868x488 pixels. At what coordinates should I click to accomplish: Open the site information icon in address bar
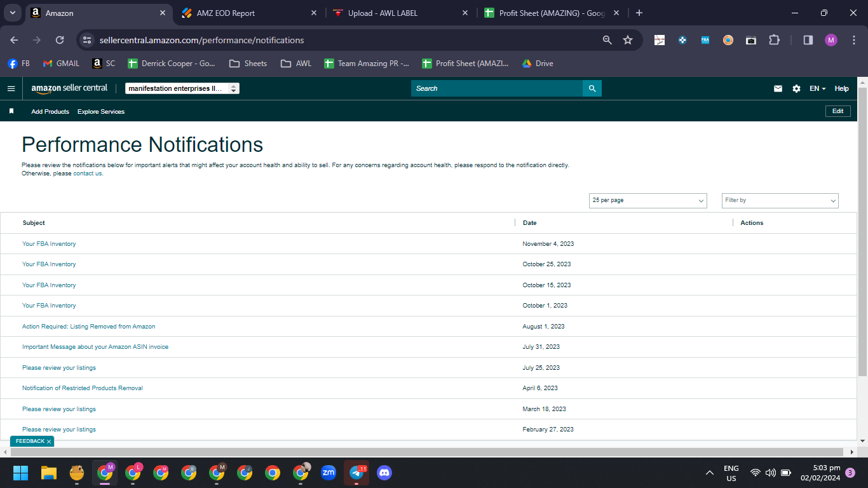(x=88, y=40)
